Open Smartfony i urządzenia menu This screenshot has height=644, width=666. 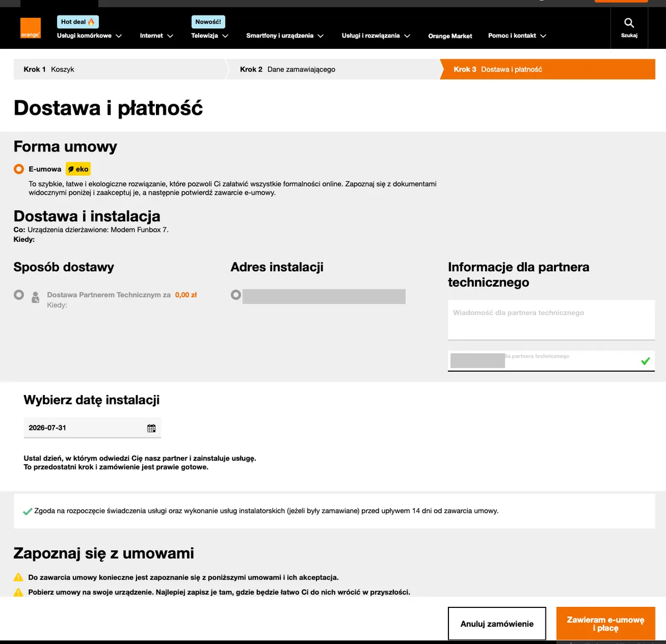[280, 36]
